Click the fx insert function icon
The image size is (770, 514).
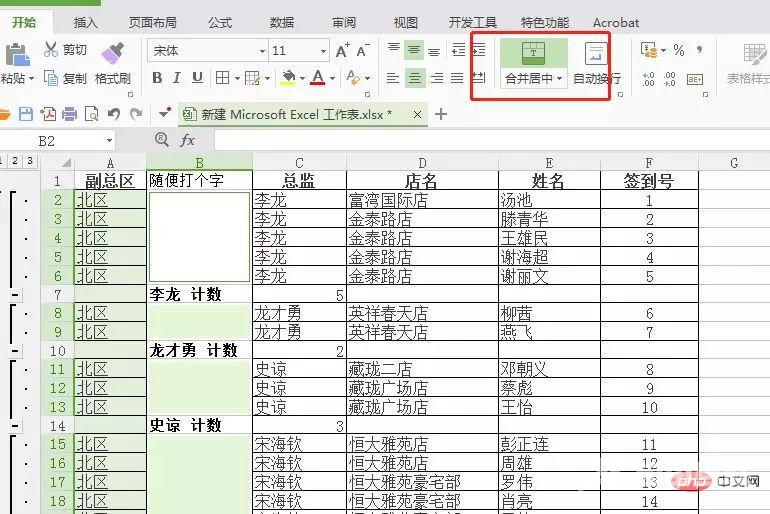click(x=187, y=141)
